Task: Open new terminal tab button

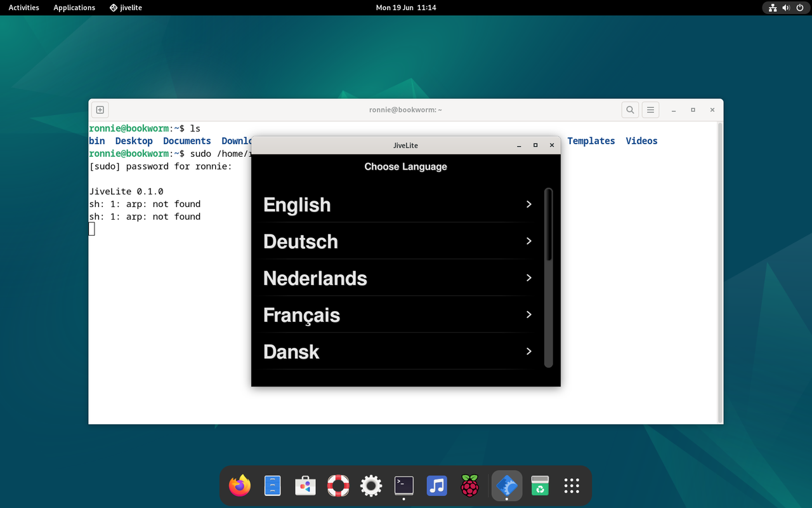Action: pos(100,110)
